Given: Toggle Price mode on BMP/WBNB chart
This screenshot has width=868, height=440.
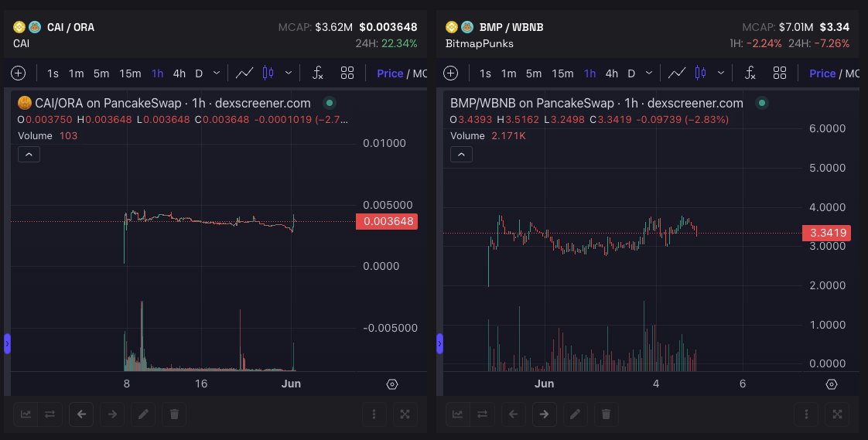Looking at the screenshot, I should (x=822, y=73).
